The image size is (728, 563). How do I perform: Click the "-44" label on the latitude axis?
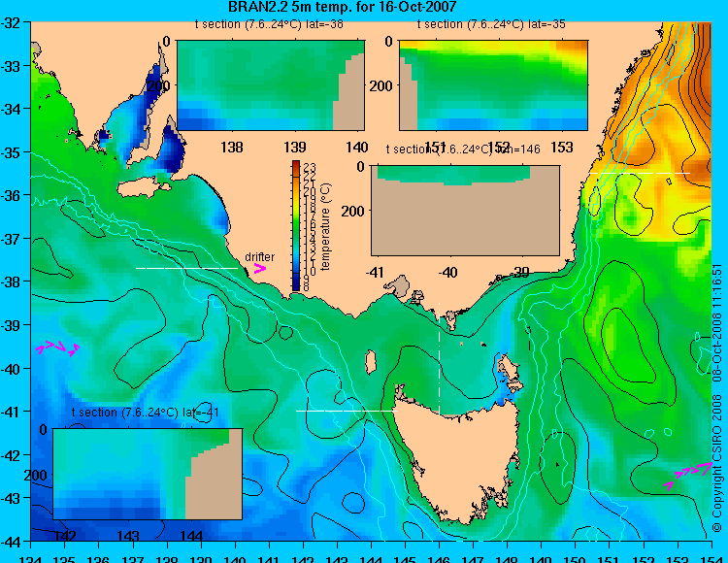[11, 542]
